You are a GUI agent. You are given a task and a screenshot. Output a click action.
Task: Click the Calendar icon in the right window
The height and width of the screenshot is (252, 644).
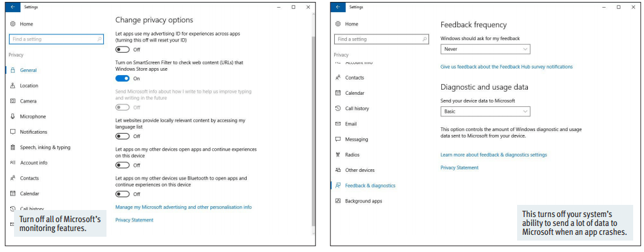point(338,93)
